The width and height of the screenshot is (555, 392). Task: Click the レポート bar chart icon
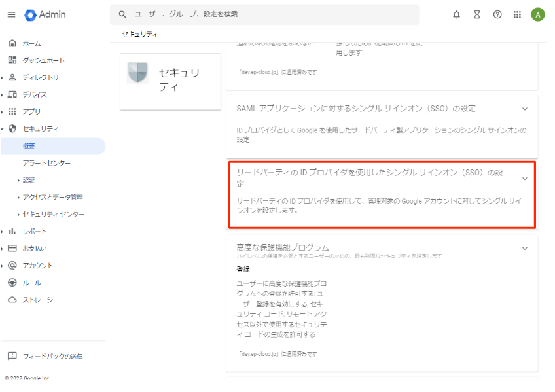tap(12, 232)
